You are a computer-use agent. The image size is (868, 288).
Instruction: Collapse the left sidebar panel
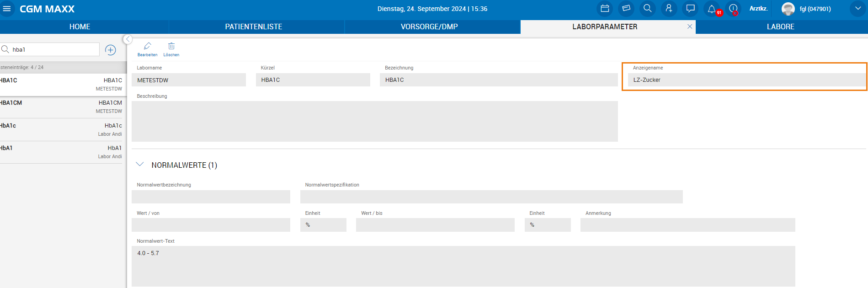tap(128, 39)
